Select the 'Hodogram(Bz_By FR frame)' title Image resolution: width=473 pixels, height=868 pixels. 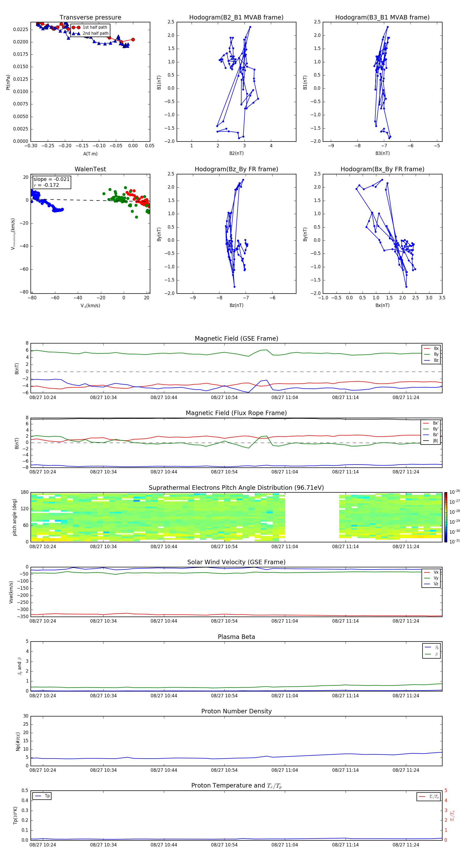point(236,169)
